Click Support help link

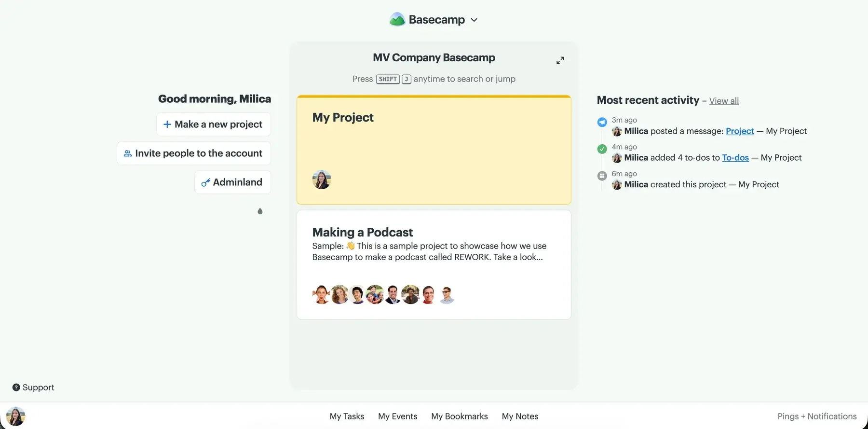33,387
